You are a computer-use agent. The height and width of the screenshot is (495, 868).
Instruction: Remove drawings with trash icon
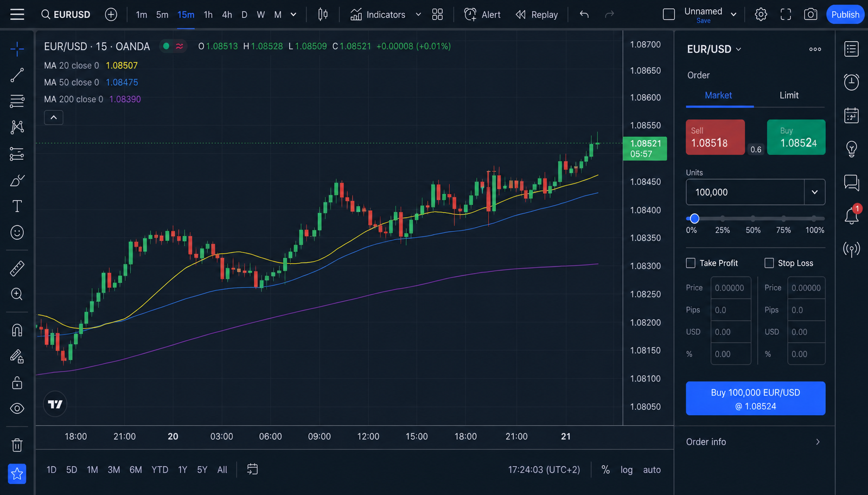click(17, 445)
